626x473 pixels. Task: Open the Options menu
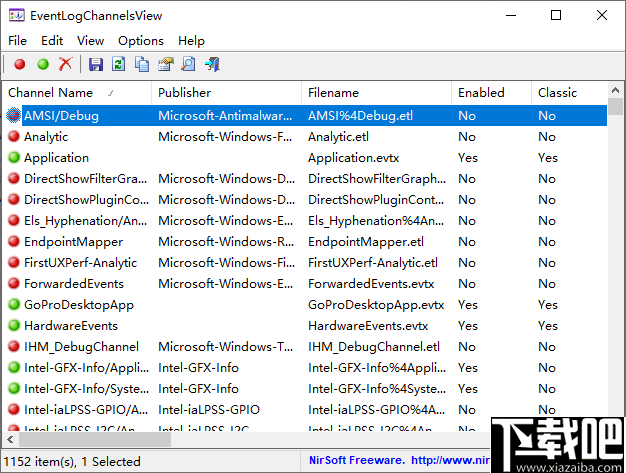click(x=141, y=41)
